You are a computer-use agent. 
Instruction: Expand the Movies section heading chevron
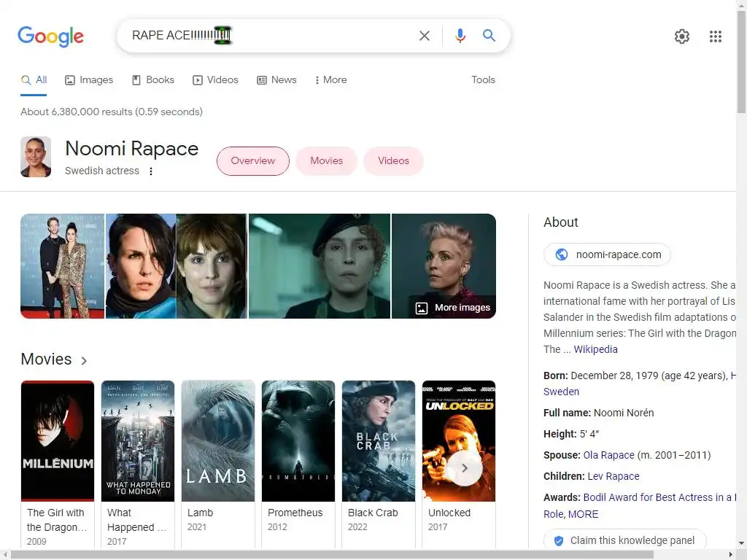84,360
